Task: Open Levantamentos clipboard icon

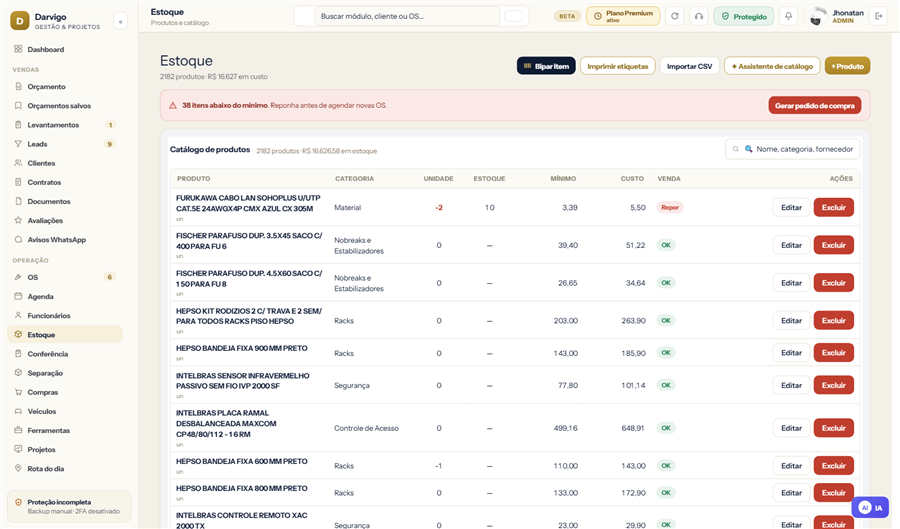Action: point(18,125)
